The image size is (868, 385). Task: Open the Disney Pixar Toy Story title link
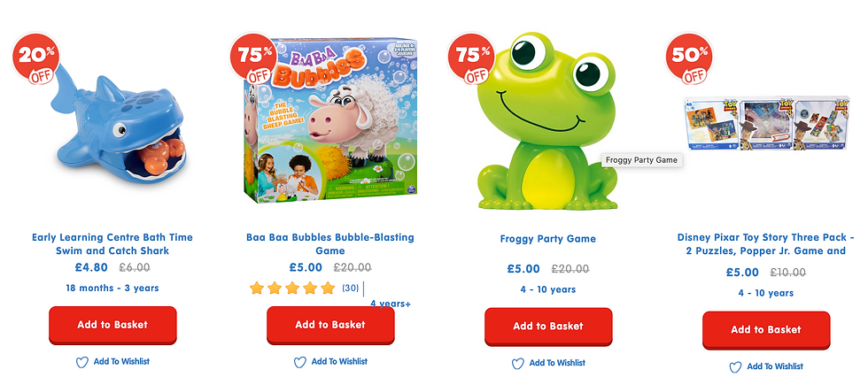click(766, 244)
